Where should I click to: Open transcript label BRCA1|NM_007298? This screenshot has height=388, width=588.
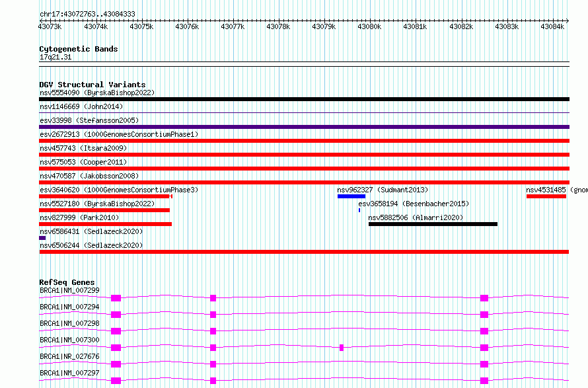70,323
